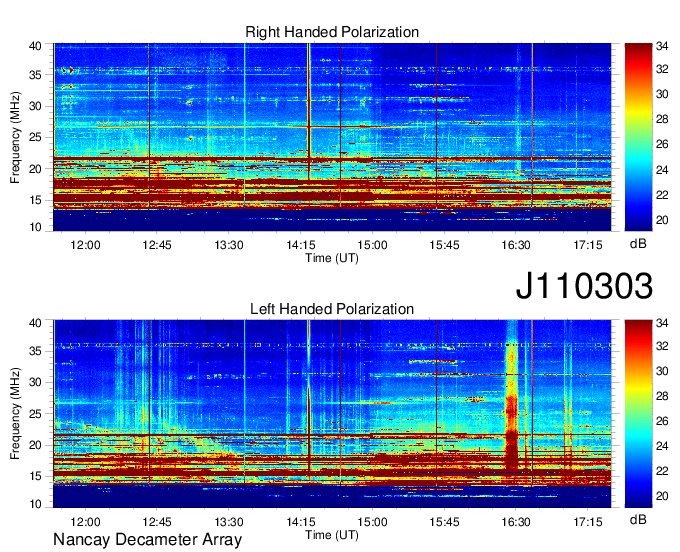The width and height of the screenshot is (680, 552).
Task: Click '25' on Right Handed frequency axis
Action: click(35, 137)
